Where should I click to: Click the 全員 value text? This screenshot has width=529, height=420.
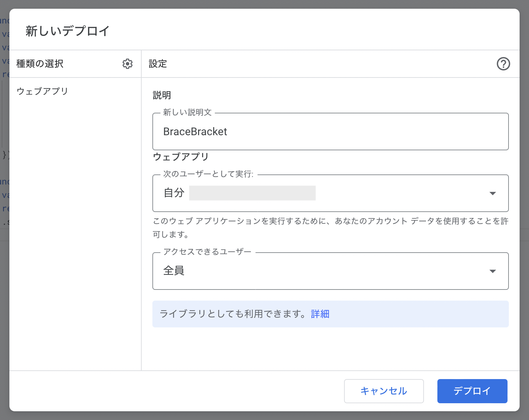point(174,271)
